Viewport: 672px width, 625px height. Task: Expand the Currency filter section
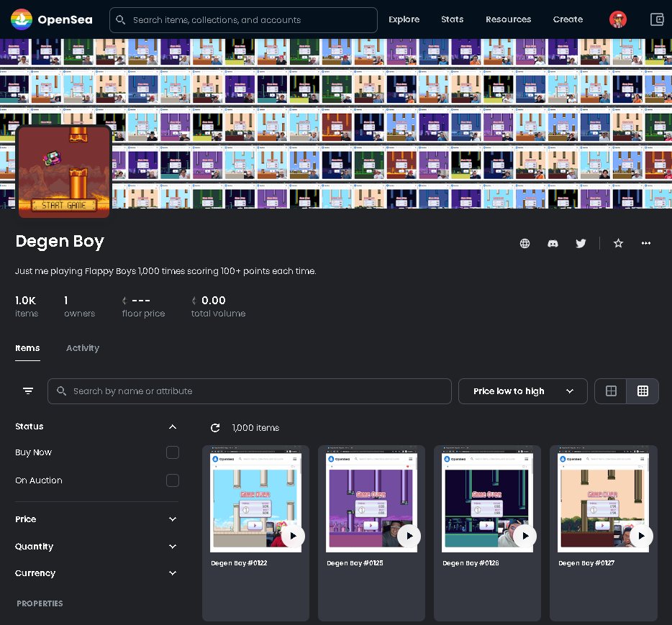pyautogui.click(x=172, y=572)
